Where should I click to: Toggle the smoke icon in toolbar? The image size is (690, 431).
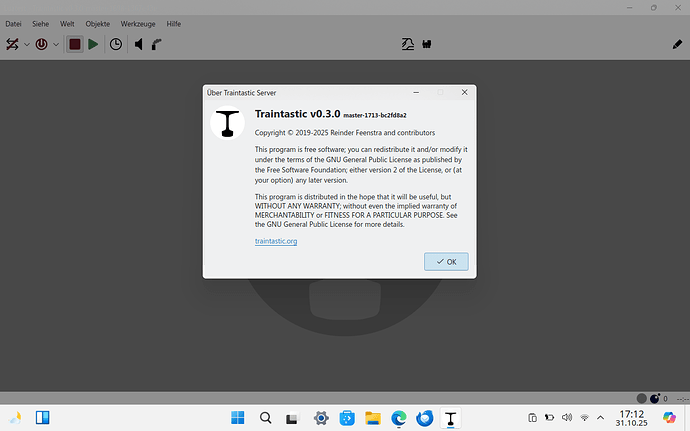point(159,44)
